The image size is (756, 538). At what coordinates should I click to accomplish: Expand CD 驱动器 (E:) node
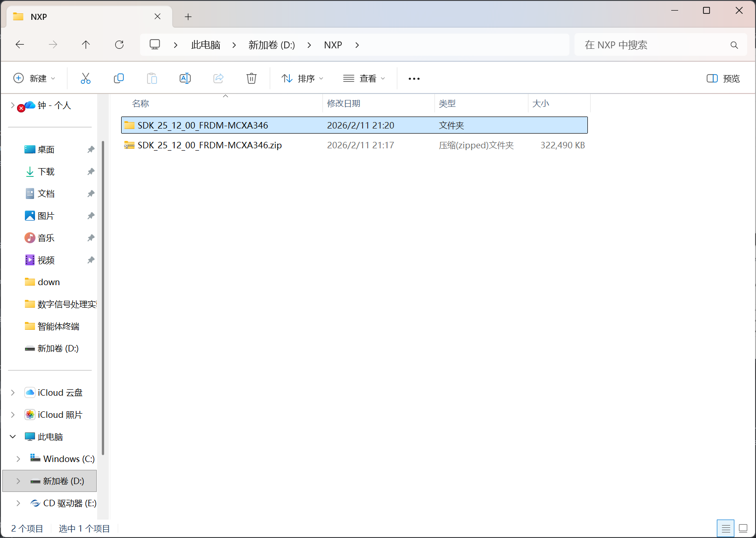coord(18,503)
